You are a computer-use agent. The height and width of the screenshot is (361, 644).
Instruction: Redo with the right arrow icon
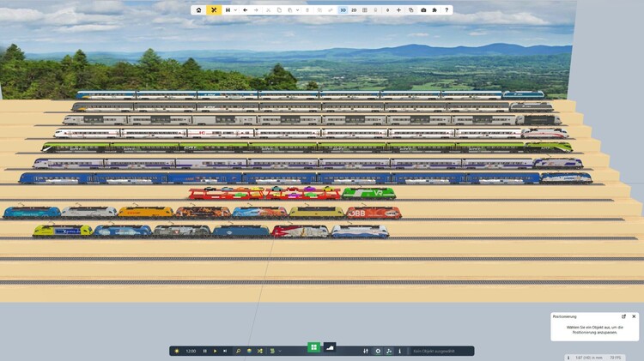point(256,9)
